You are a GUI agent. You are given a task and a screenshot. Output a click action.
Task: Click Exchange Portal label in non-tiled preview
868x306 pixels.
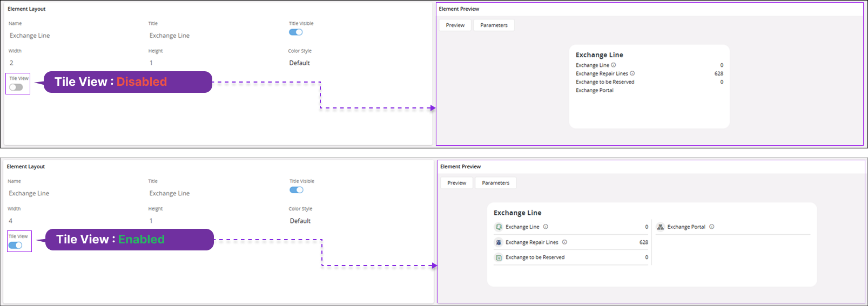[595, 91]
